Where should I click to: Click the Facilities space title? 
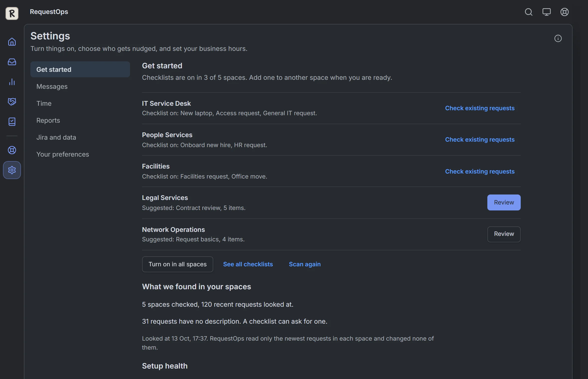pos(156,166)
